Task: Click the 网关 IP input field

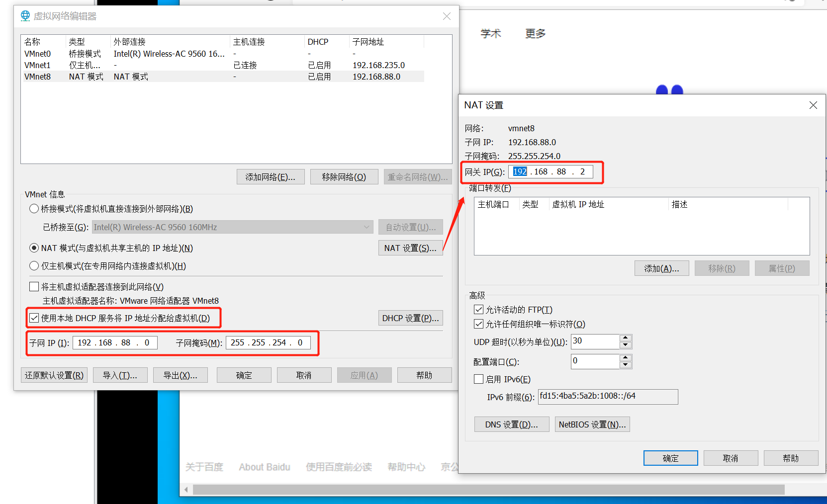Action: pos(551,172)
